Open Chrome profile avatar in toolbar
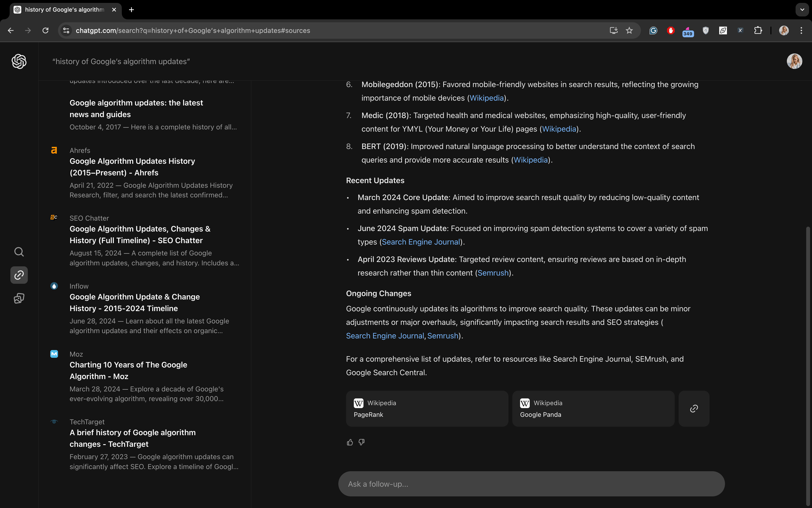The width and height of the screenshot is (812, 508). (784, 30)
